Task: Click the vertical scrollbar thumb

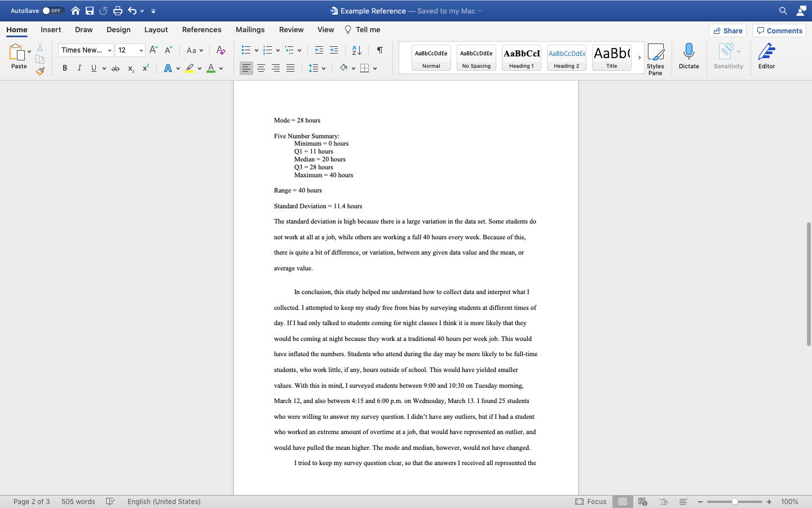Action: (809, 284)
